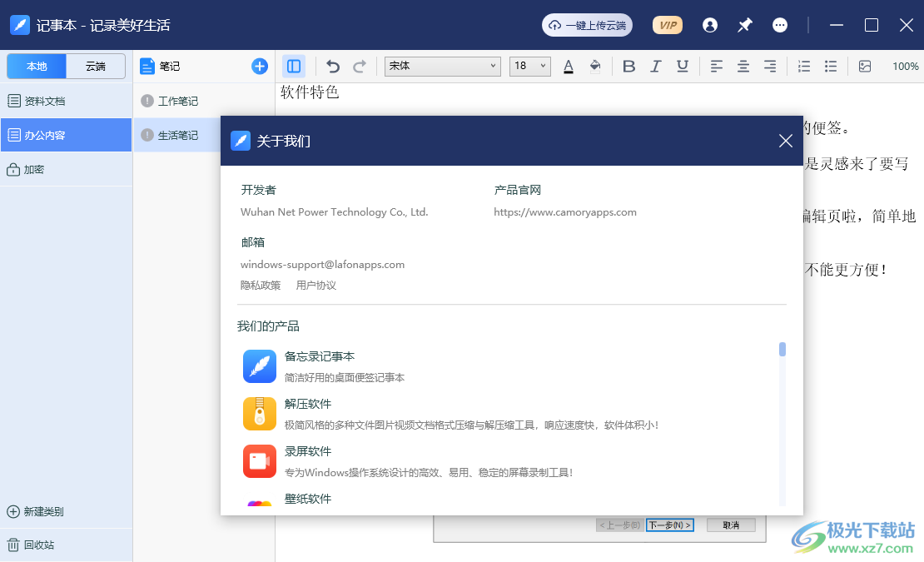The height and width of the screenshot is (562, 924).
Task: Toggle the sidebar panel layout icon
Action: 294,66
